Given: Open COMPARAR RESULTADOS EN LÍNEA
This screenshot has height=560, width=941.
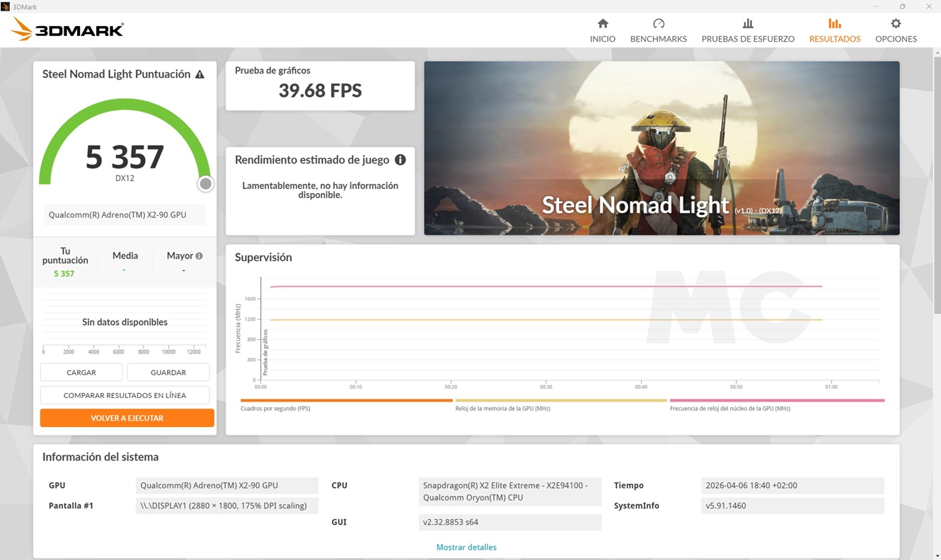Looking at the screenshot, I should point(125,395).
